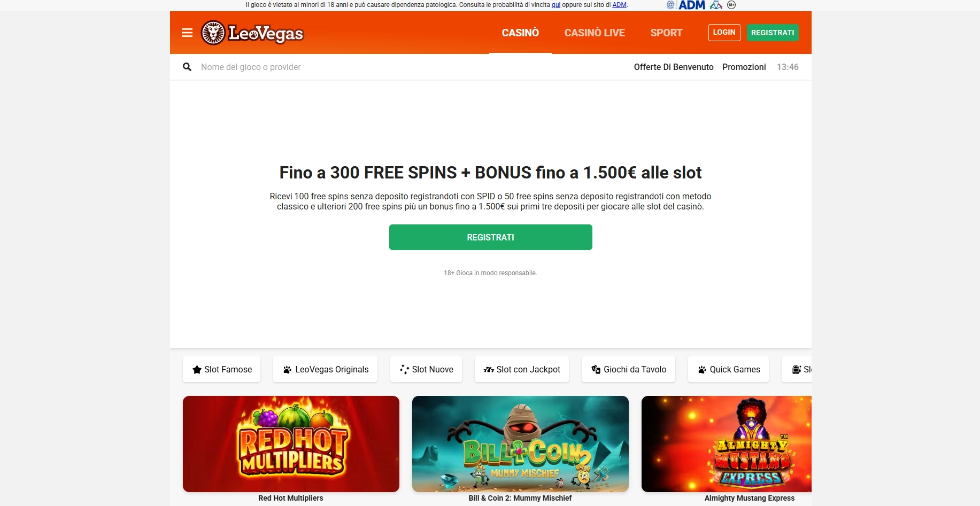Open Quick Games category
This screenshot has height=506, width=980.
tap(728, 369)
